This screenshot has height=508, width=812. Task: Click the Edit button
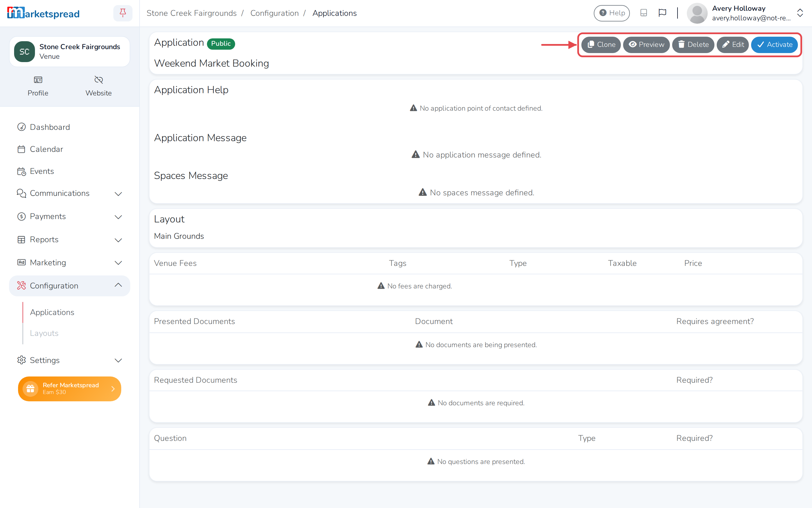click(x=732, y=45)
